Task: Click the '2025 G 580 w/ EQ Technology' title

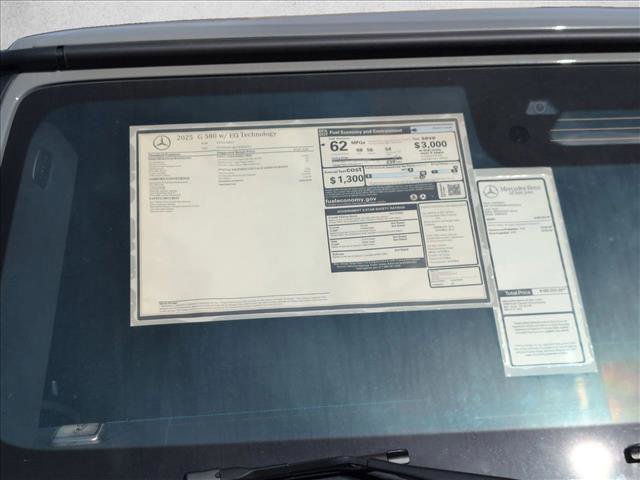Action: click(226, 136)
